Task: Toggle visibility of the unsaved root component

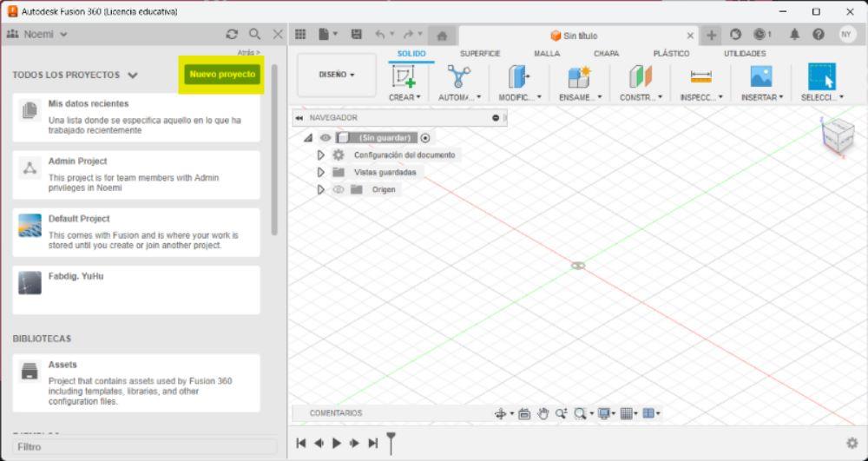Action: pos(325,138)
